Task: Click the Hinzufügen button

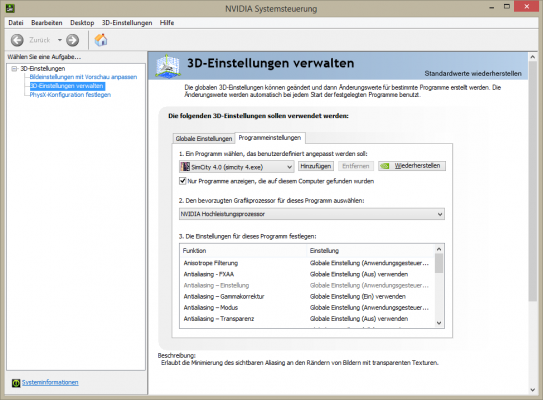Action: point(316,166)
